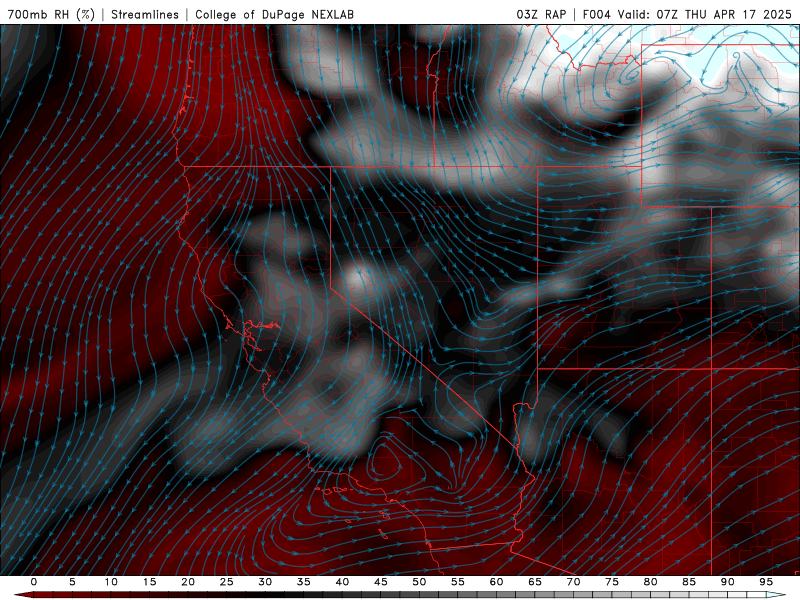Click the '65' colorbar label
The image size is (800, 600).
pos(535,582)
